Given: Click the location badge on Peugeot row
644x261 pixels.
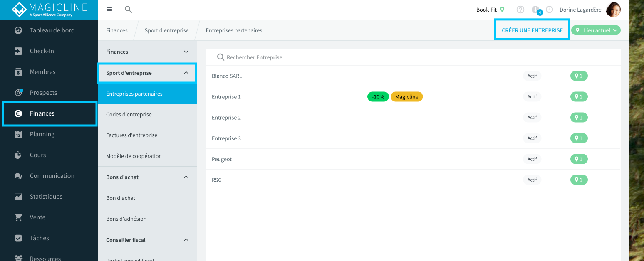Looking at the screenshot, I should [x=579, y=159].
